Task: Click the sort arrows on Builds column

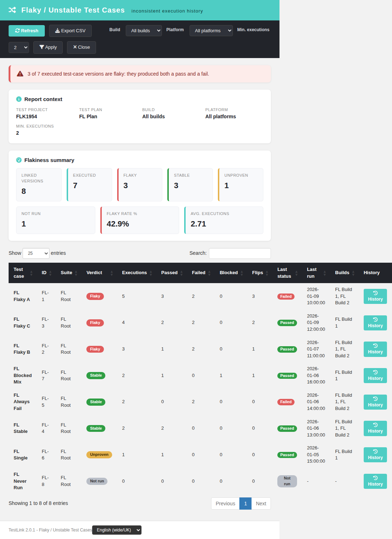Action: tap(353, 273)
